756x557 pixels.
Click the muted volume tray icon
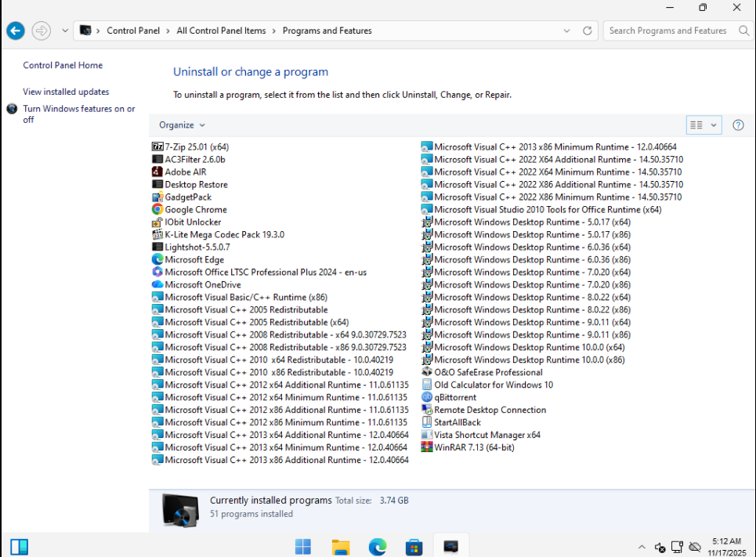click(660, 547)
